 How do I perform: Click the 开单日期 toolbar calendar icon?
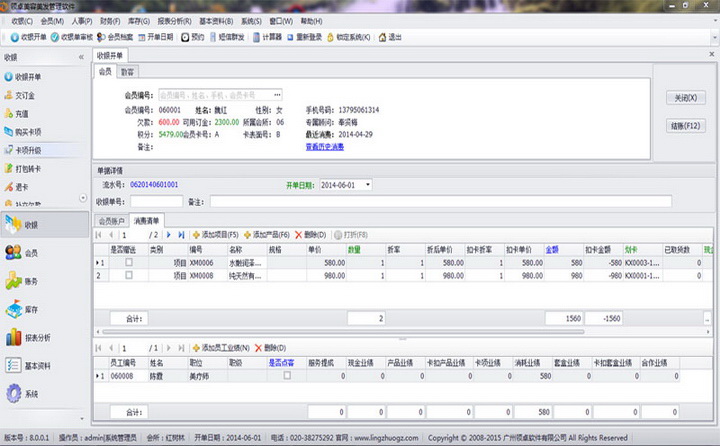tap(142, 37)
